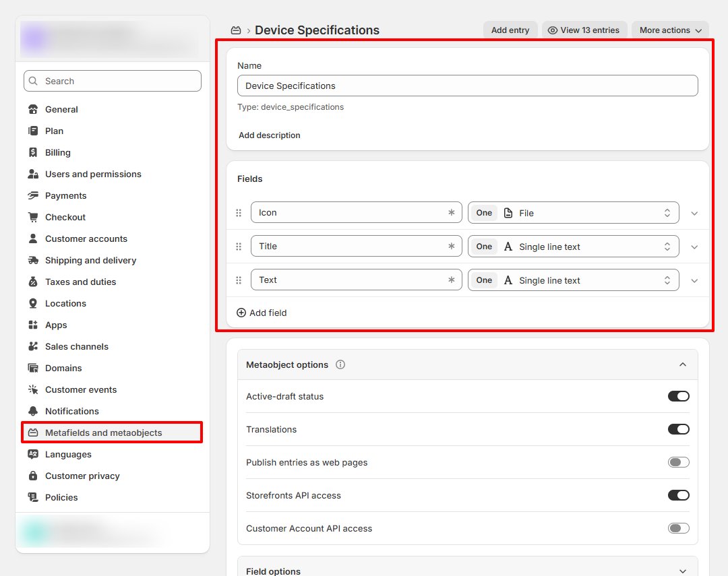The width and height of the screenshot is (728, 576).
Task: Click the metaobjects breadcrumb icon beside title
Action: coord(236,30)
